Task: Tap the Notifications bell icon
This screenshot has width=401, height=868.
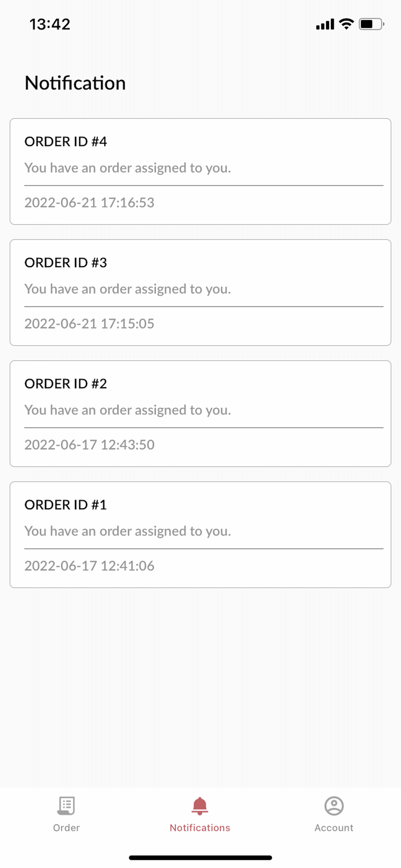Action: click(x=200, y=806)
